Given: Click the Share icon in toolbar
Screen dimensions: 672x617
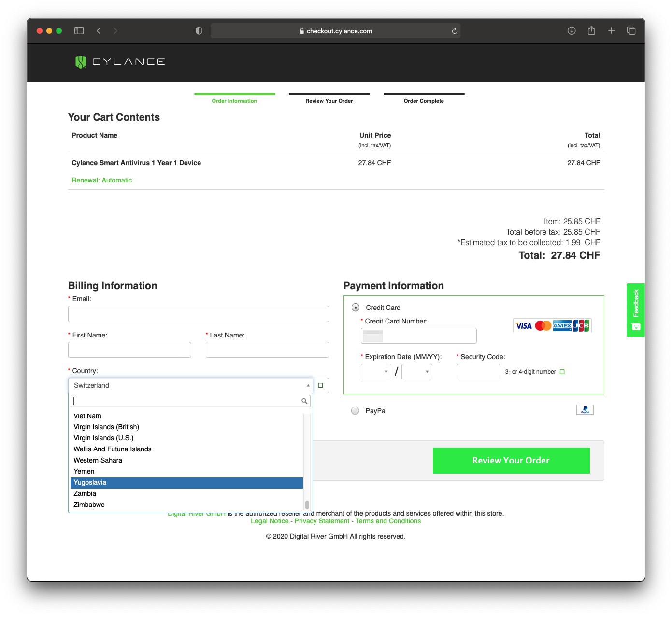Looking at the screenshot, I should point(591,30).
